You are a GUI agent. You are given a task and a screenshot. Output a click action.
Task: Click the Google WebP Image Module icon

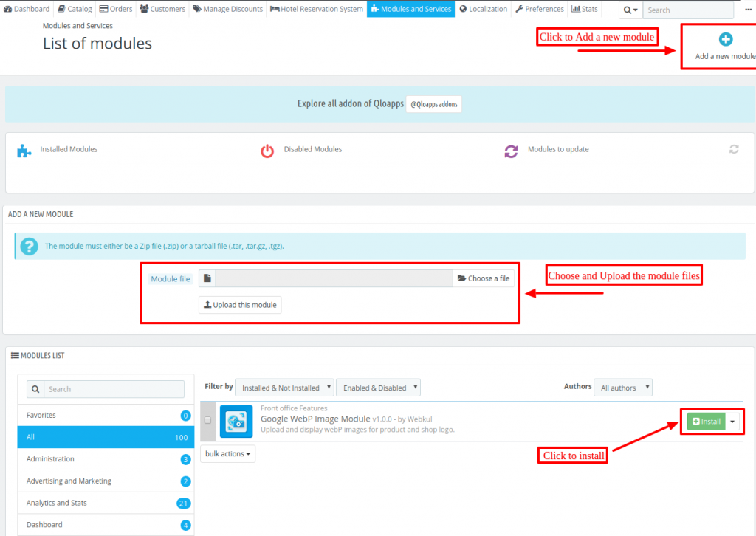(x=236, y=422)
